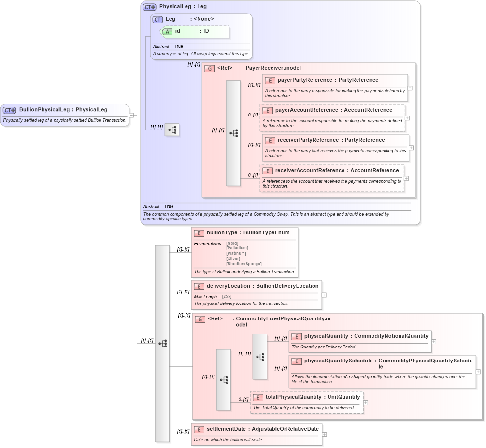Expand the physicalQuantitySchedule element
The image size is (486, 448).
coord(478,372)
